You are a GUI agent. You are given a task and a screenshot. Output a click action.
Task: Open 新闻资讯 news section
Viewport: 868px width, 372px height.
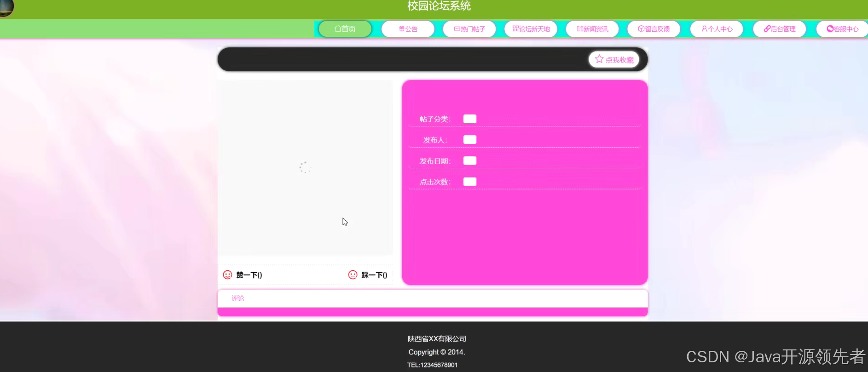click(592, 29)
